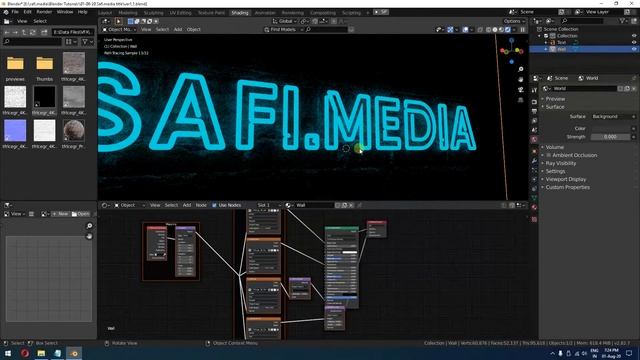This screenshot has width=640, height=360.
Task: Switch to the Layout workspace tab
Action: click(105, 13)
